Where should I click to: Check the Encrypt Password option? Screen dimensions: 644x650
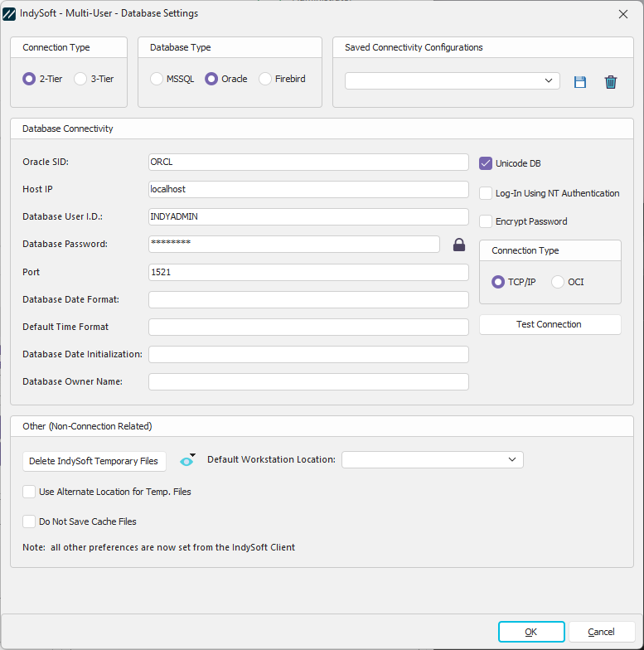pos(486,221)
